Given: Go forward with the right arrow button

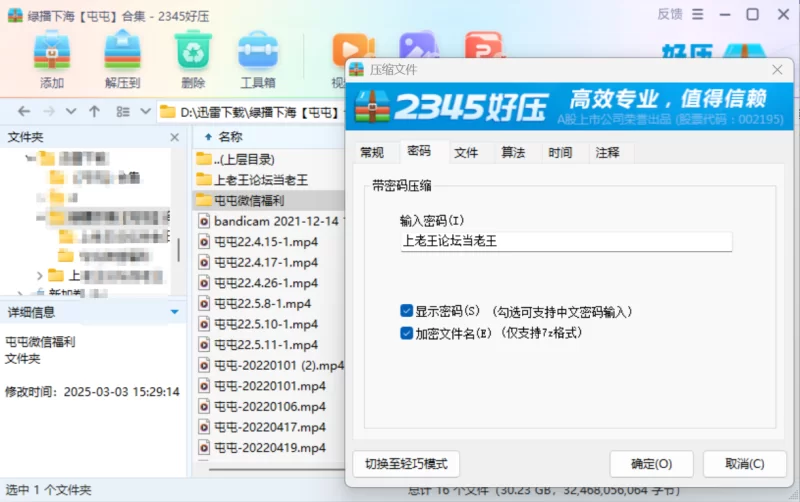Looking at the screenshot, I should [x=48, y=111].
